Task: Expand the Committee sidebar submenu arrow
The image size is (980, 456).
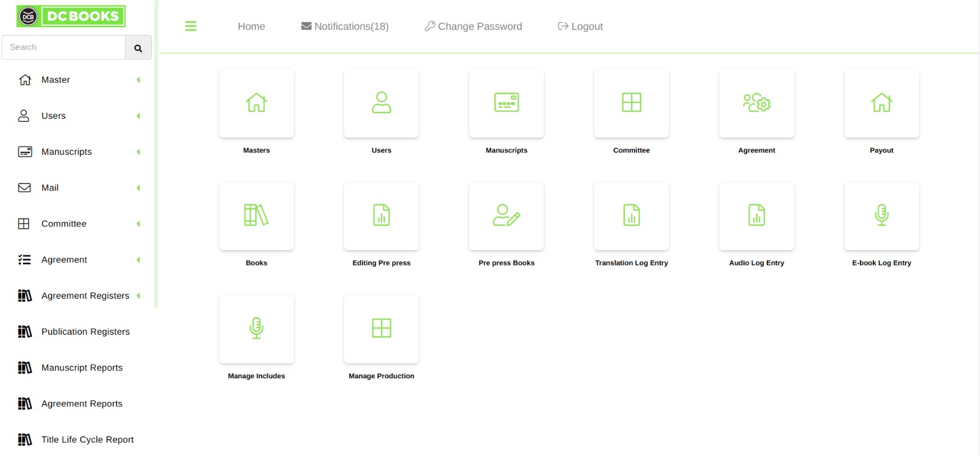Action: [x=138, y=224]
